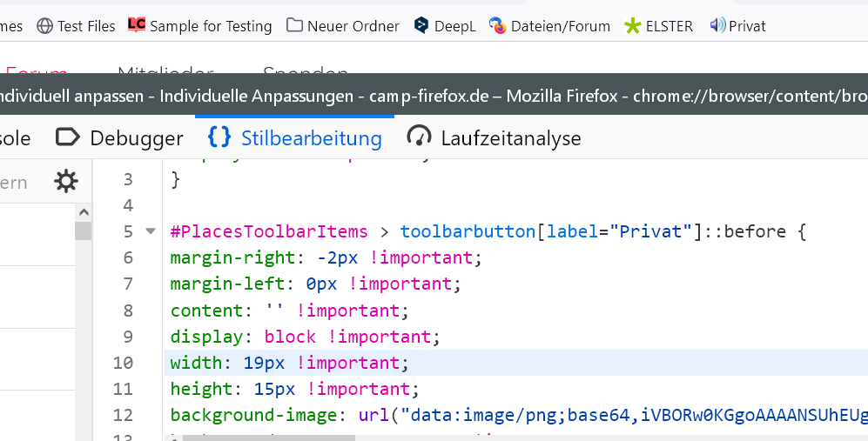Open style editor options via gear icon

tap(66, 182)
